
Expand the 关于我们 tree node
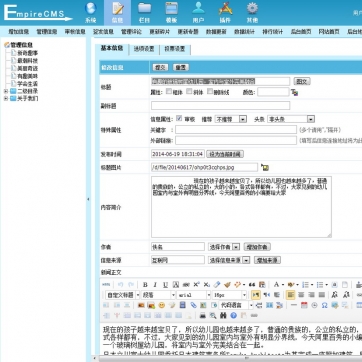click(x=6, y=98)
